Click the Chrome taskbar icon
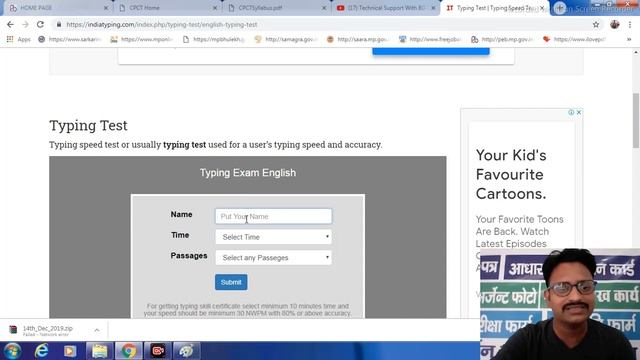Viewport: 640px width, 360px height. [129, 351]
